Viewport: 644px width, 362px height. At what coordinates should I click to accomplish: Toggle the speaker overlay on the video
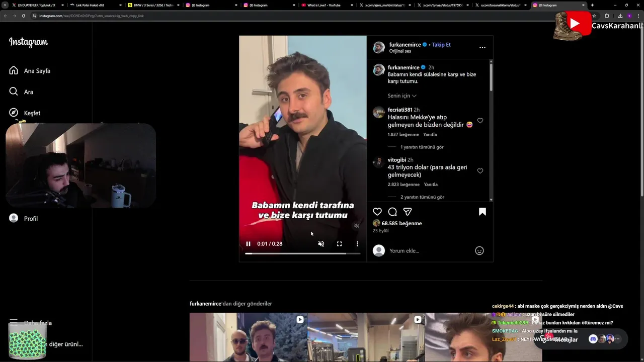click(356, 226)
